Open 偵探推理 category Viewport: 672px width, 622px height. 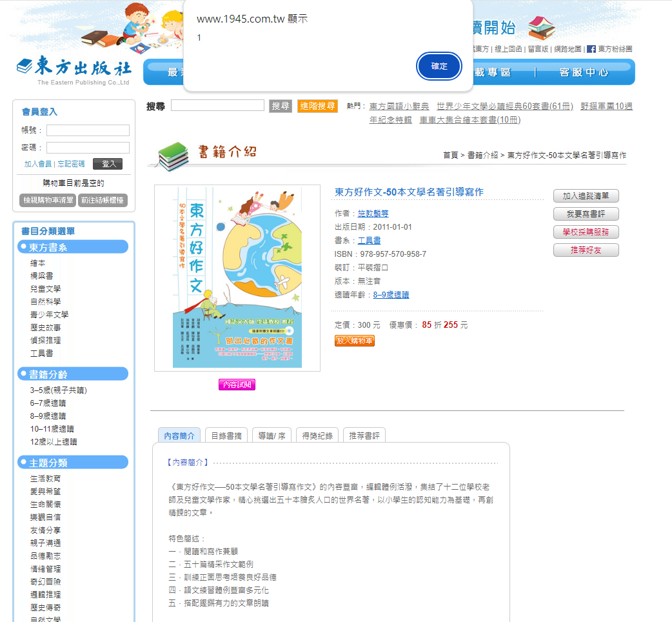(45, 340)
